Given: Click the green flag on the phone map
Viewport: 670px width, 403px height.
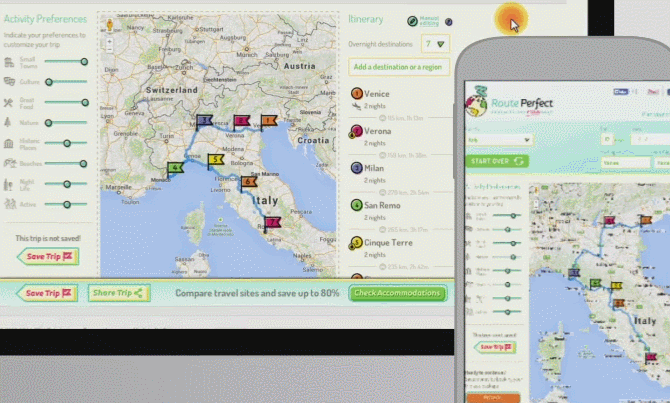Looking at the screenshot, I should (595, 284).
